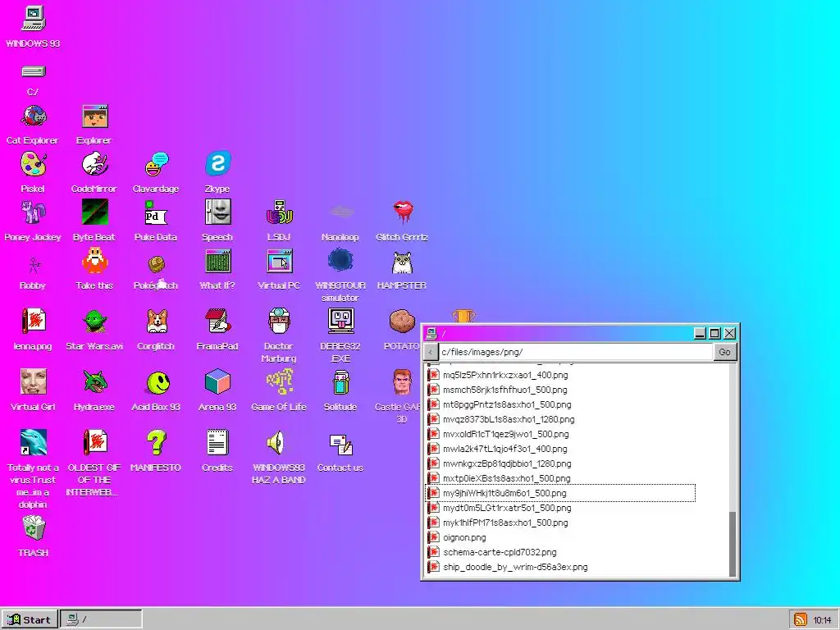
Task: Open WINDOWS93 HAZ A BAND speaker icon
Action: pos(276,443)
